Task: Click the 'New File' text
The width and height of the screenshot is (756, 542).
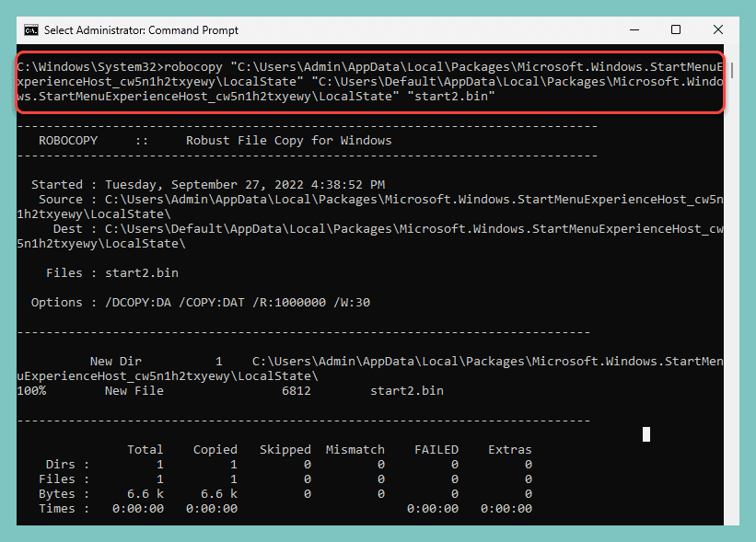Action: coord(134,391)
